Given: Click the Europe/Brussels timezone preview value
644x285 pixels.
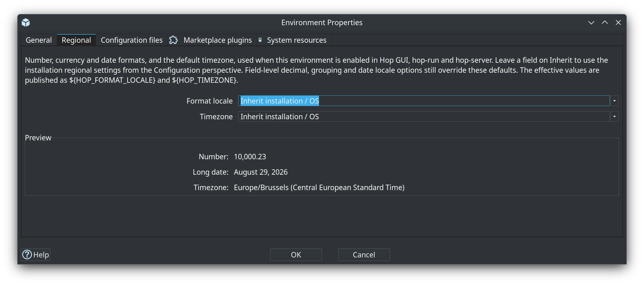Looking at the screenshot, I should coord(319,187).
